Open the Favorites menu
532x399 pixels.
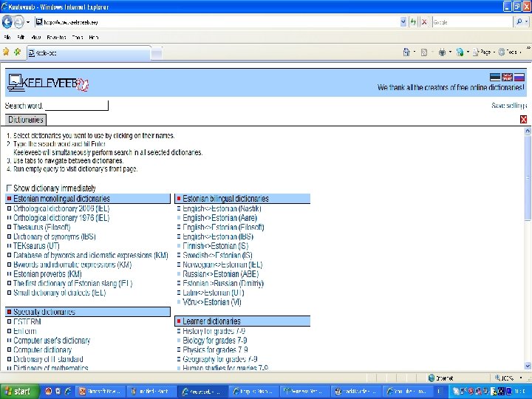[56, 38]
